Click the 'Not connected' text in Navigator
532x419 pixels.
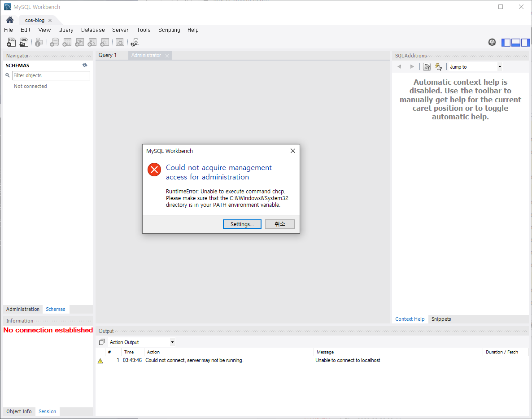31,86
